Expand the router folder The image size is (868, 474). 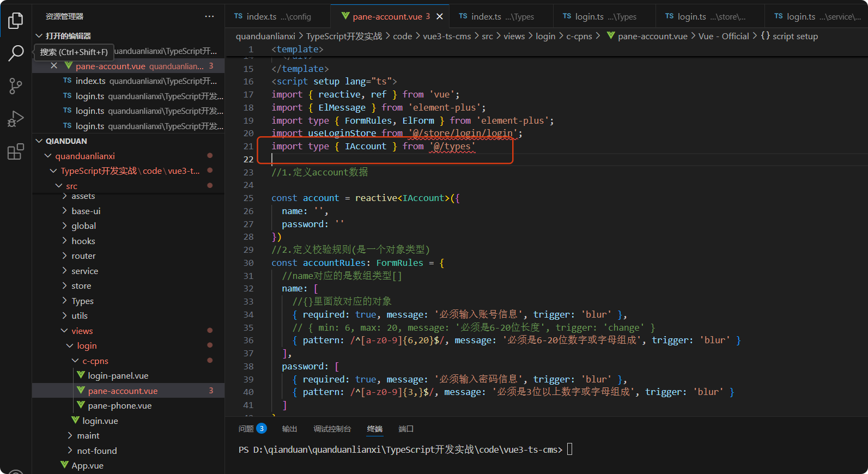click(x=64, y=256)
